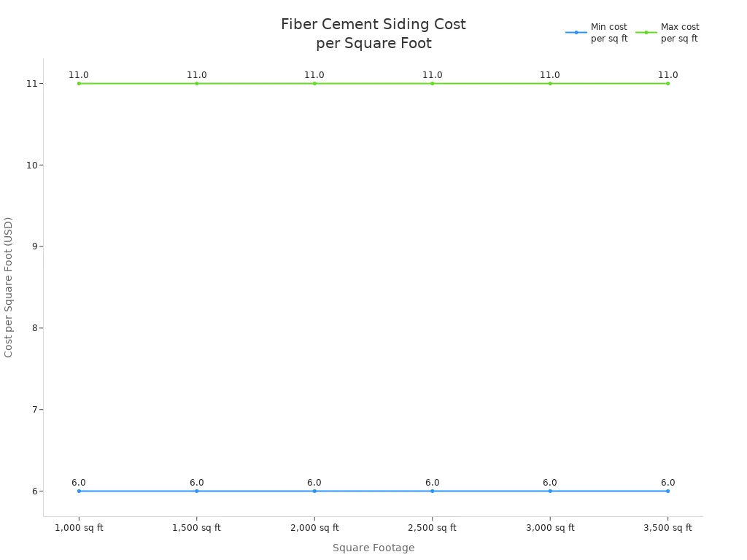Click the 2,500 sq ft axis tick label

431,527
